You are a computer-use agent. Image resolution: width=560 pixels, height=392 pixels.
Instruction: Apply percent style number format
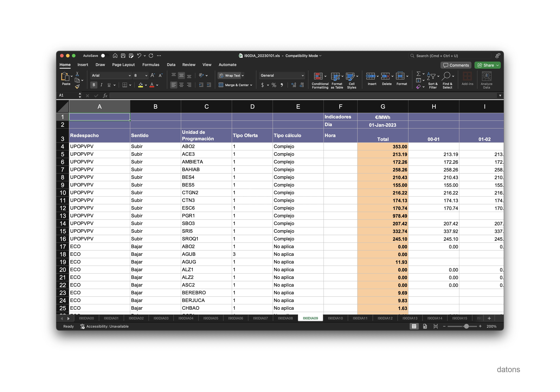[x=274, y=85]
